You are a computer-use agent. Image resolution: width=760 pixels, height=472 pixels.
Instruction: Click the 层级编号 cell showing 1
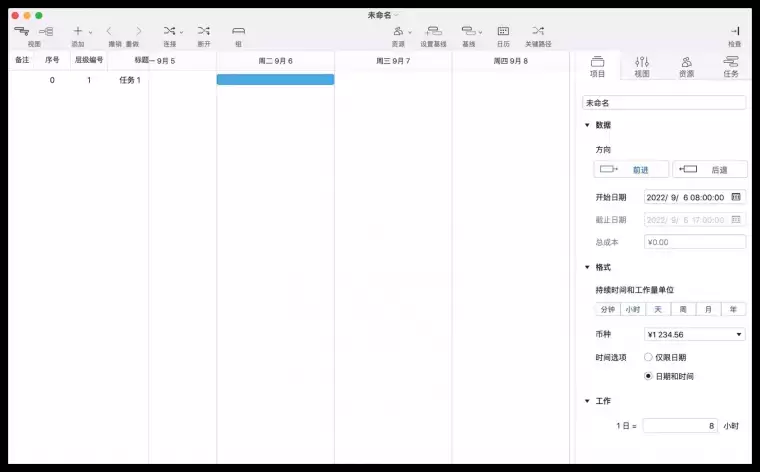(x=89, y=80)
